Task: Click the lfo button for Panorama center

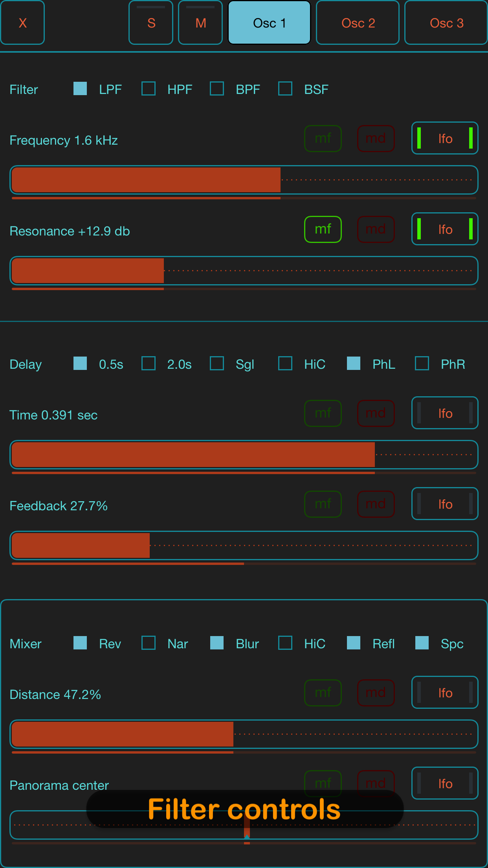Action: 444,783
